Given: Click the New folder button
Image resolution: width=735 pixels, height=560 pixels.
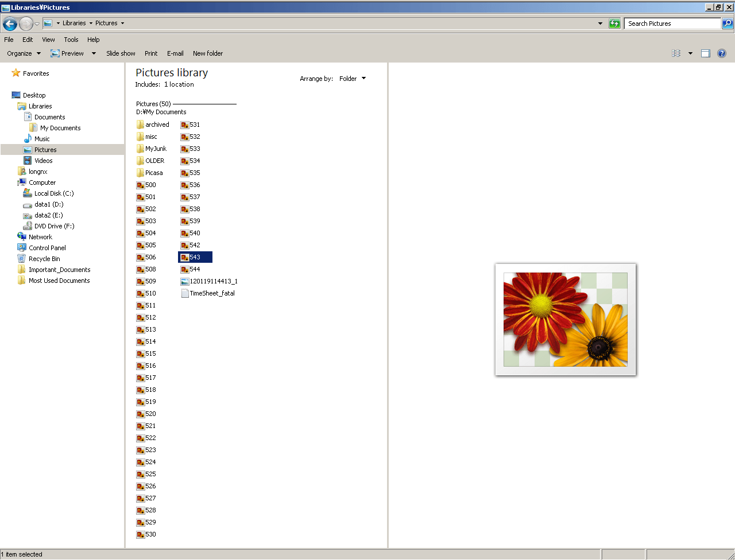Looking at the screenshot, I should (207, 53).
